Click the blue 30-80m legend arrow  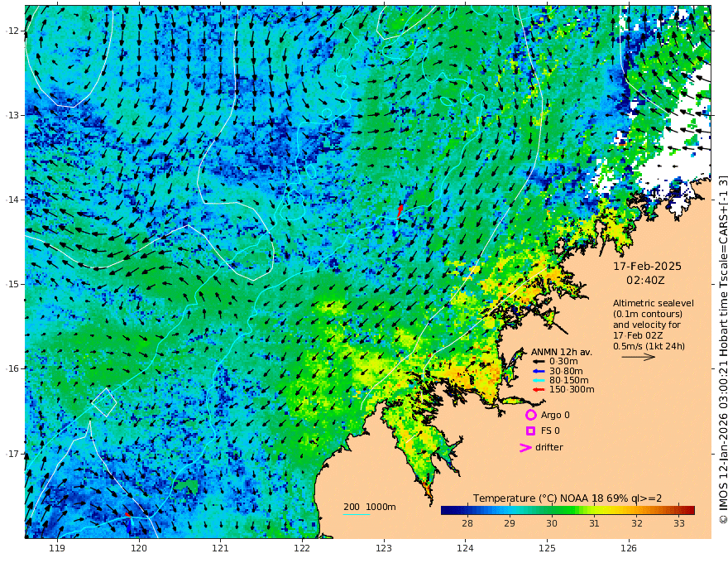pyautogui.click(x=538, y=371)
